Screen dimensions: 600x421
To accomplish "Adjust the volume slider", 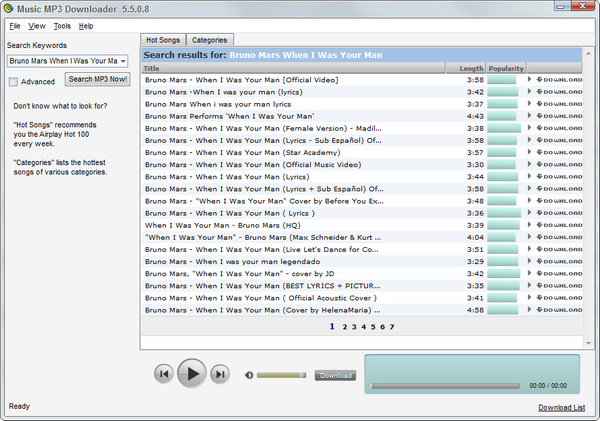I will [281, 375].
